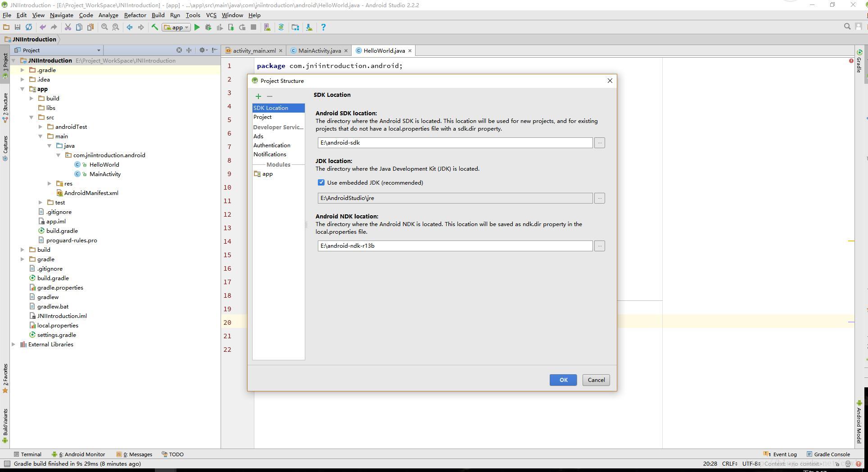Viewport: 868px width, 472px height.
Task: Open the VCS menu
Action: pos(211,15)
